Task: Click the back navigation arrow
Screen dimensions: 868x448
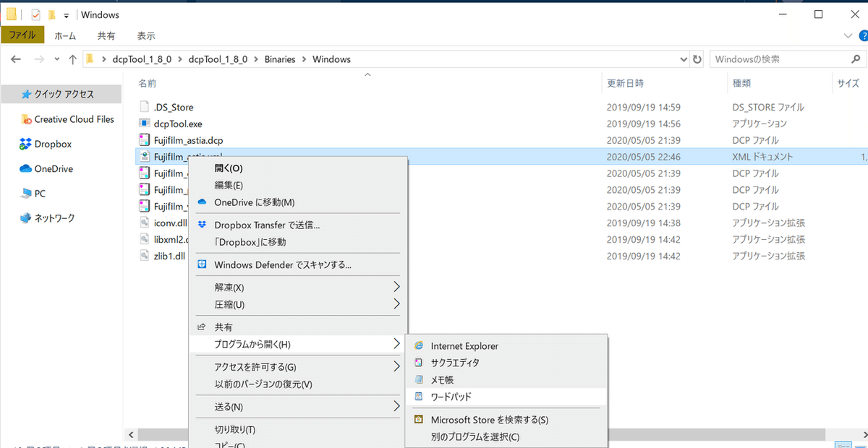Action: click(17, 59)
